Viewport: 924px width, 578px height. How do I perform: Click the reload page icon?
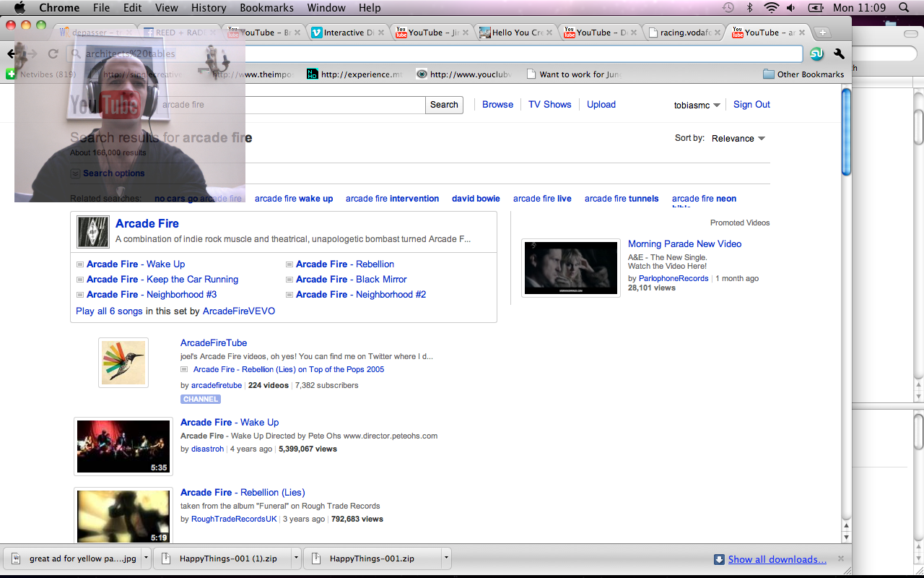pyautogui.click(x=53, y=53)
